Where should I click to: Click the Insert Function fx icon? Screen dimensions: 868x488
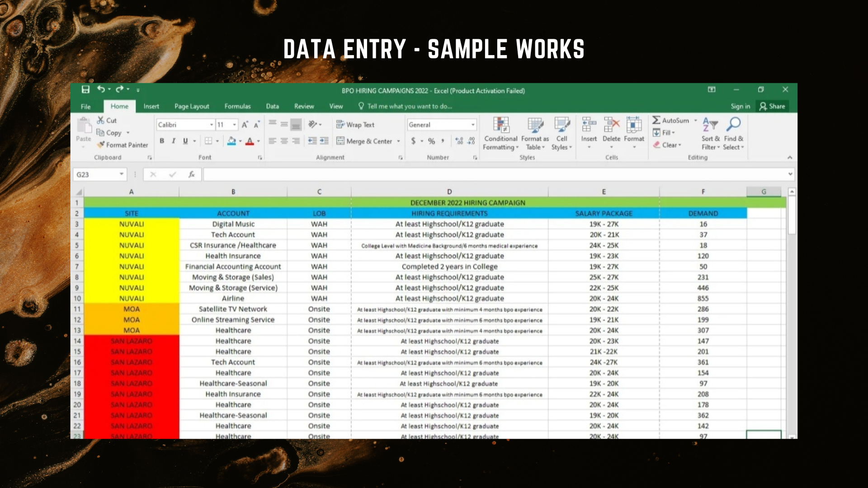(x=192, y=174)
